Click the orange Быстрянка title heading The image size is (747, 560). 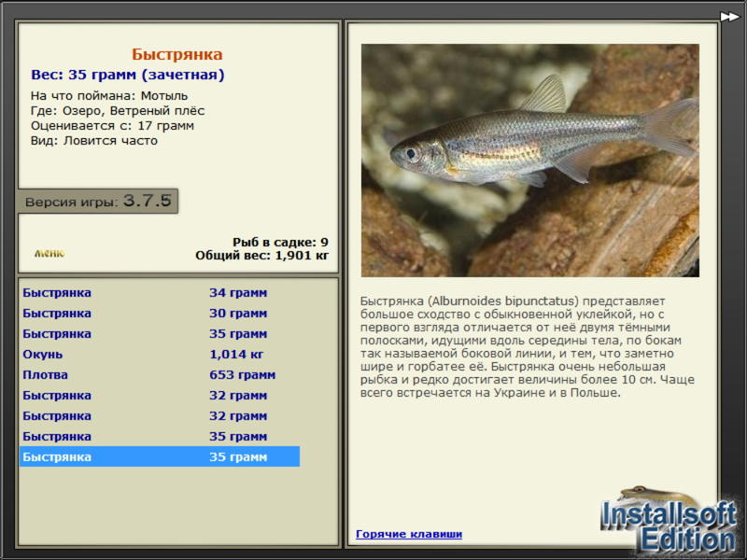(177, 54)
